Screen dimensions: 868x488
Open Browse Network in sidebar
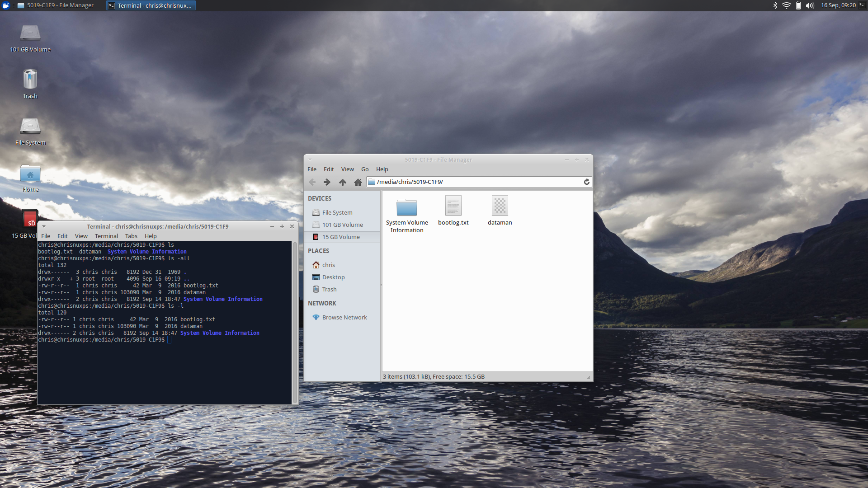[344, 317]
